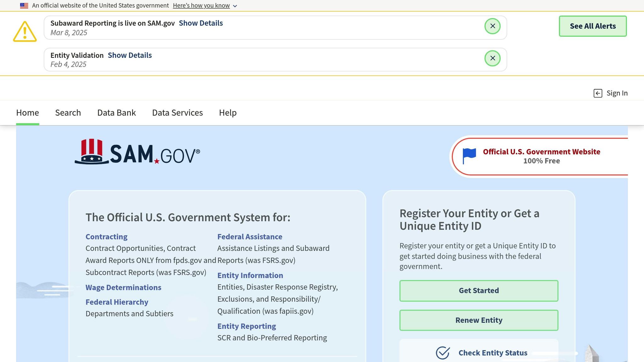
Task: Dismiss the Subaward Reporting alert
Action: 492,26
